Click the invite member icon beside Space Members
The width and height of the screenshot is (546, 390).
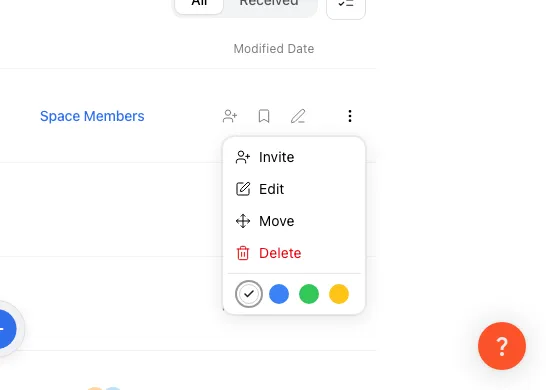tap(230, 116)
